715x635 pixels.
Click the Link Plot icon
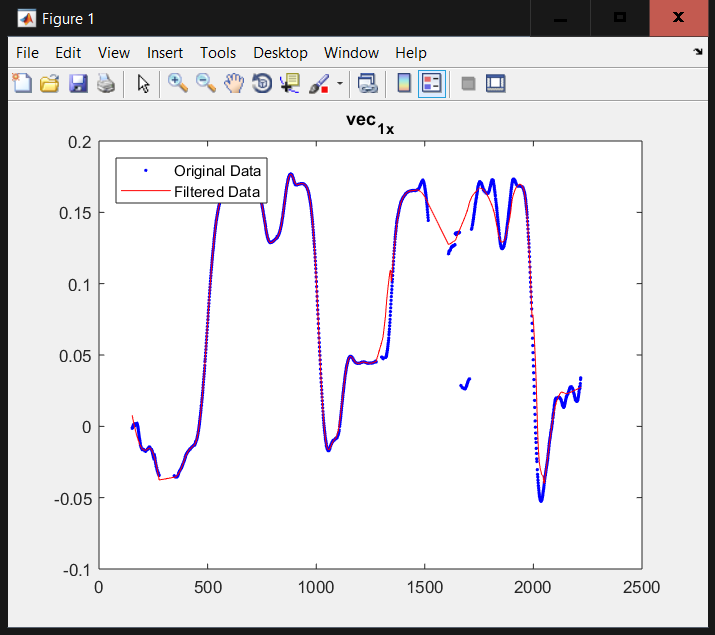tap(368, 83)
